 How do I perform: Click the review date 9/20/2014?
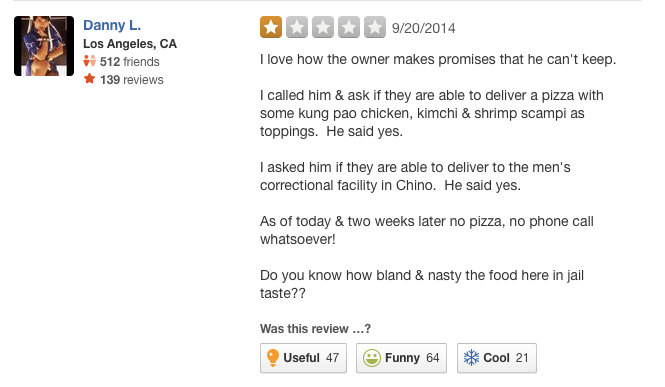pos(424,28)
